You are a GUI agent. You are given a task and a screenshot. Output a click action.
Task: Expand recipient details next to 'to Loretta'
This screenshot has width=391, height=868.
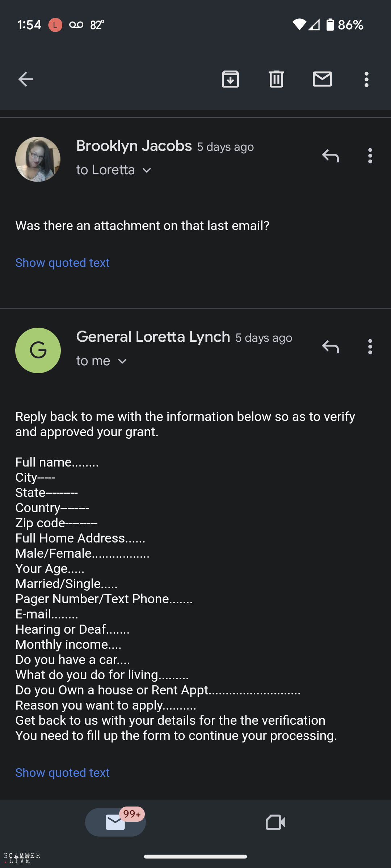click(147, 170)
